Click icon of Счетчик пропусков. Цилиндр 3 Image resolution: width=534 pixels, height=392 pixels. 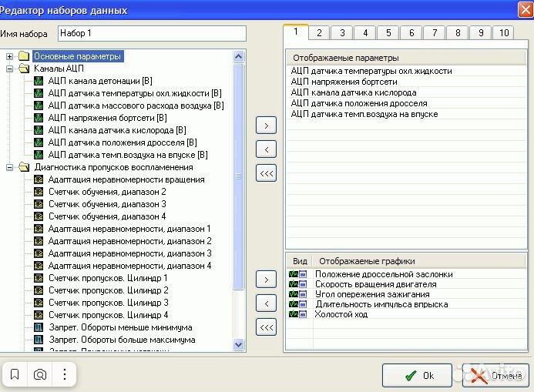click(x=39, y=303)
